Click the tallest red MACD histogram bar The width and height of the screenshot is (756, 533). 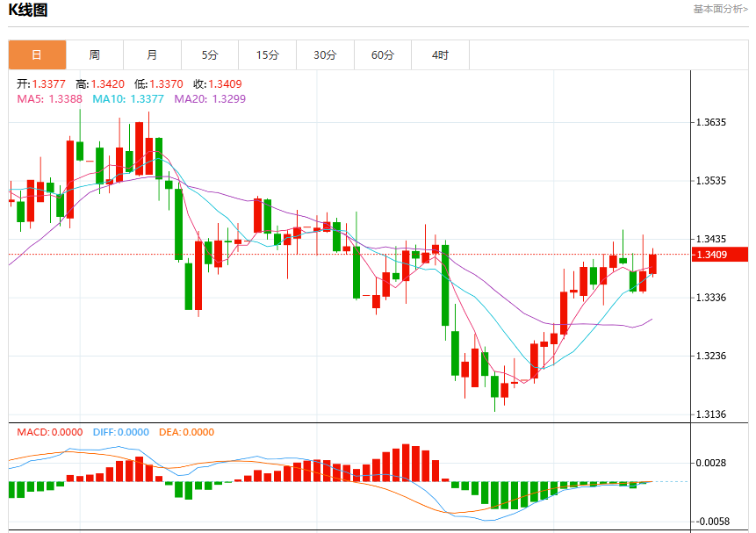click(406, 463)
